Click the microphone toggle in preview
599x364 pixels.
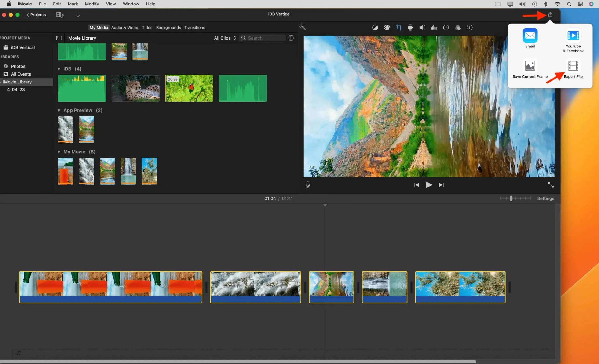point(308,185)
